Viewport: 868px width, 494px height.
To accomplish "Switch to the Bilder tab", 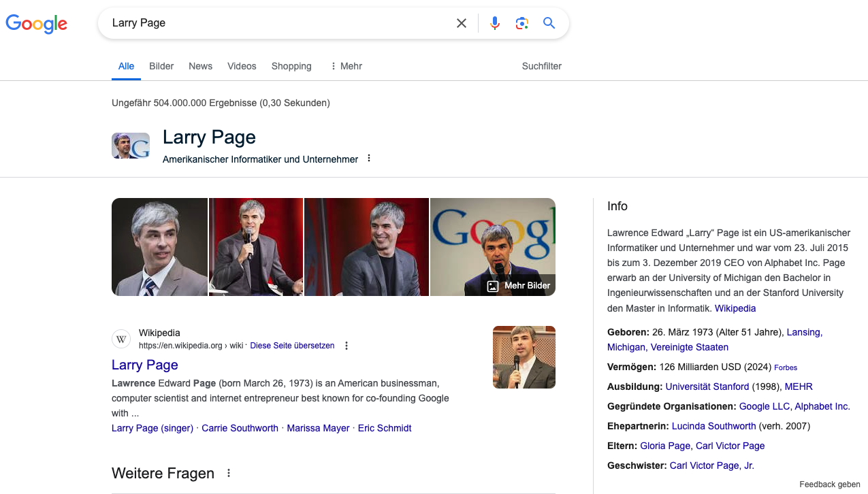I will pos(161,66).
